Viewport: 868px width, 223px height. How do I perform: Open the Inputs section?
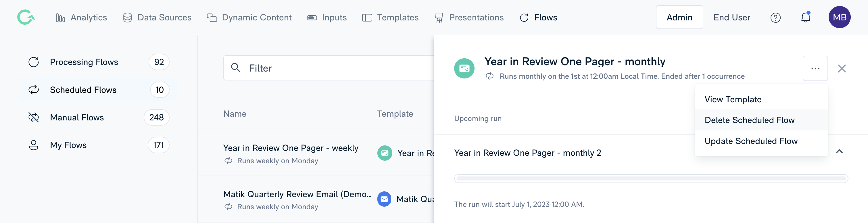pyautogui.click(x=327, y=18)
